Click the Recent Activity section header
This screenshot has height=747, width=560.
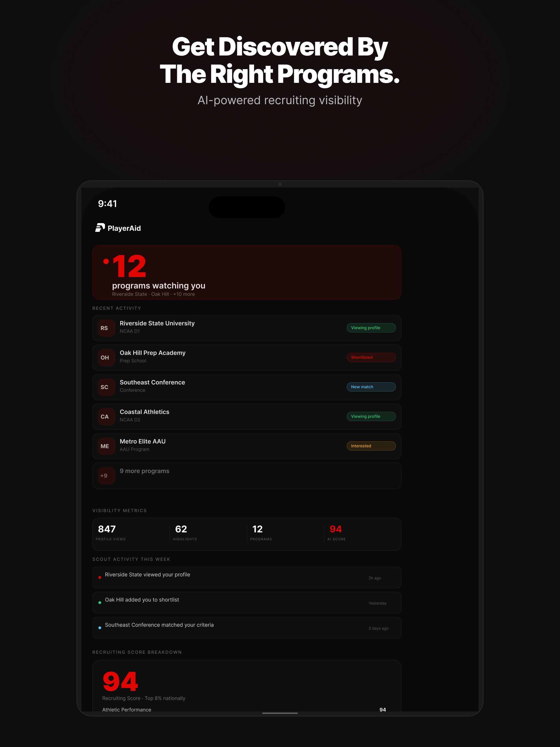point(116,308)
